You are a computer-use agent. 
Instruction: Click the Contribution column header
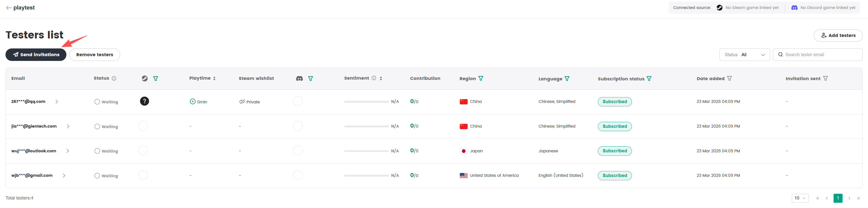pos(425,79)
